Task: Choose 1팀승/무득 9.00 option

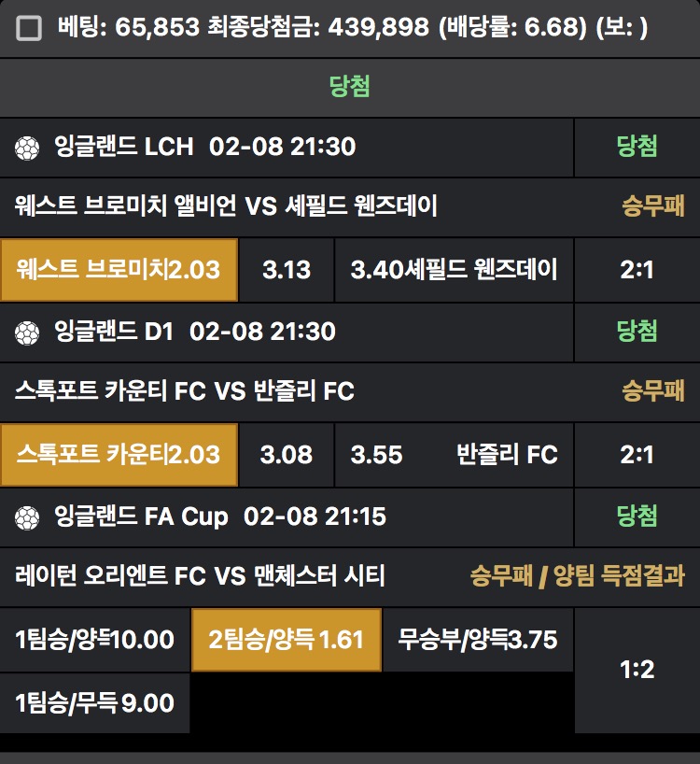Action: 95,702
